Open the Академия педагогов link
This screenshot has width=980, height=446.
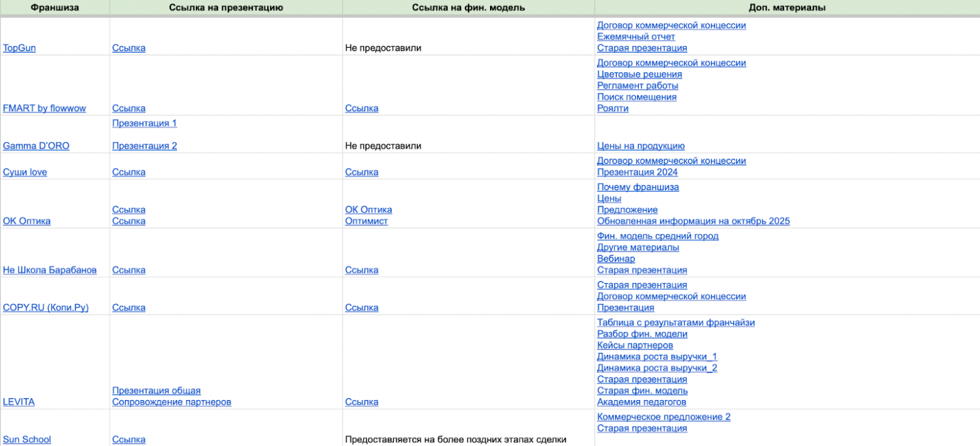point(641,403)
